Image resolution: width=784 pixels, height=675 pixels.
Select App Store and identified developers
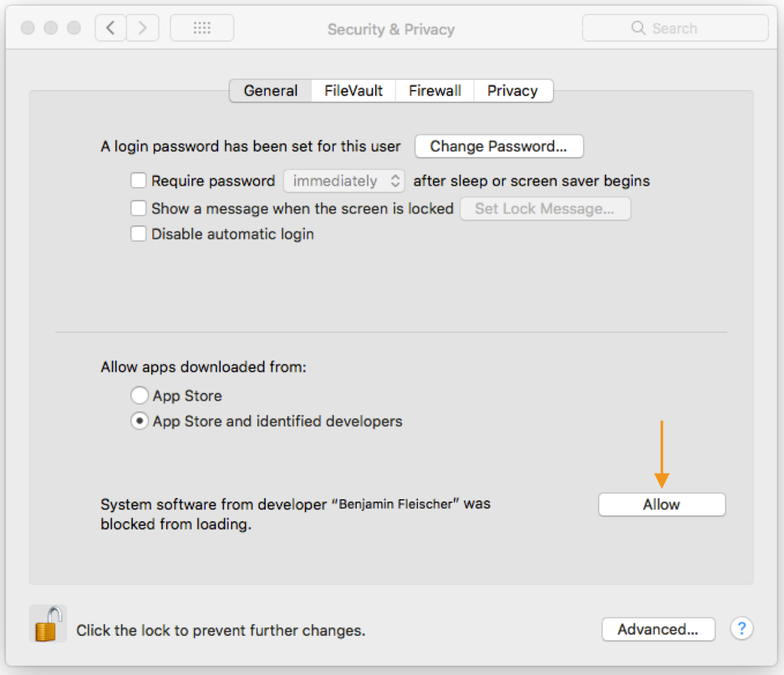[x=139, y=421]
